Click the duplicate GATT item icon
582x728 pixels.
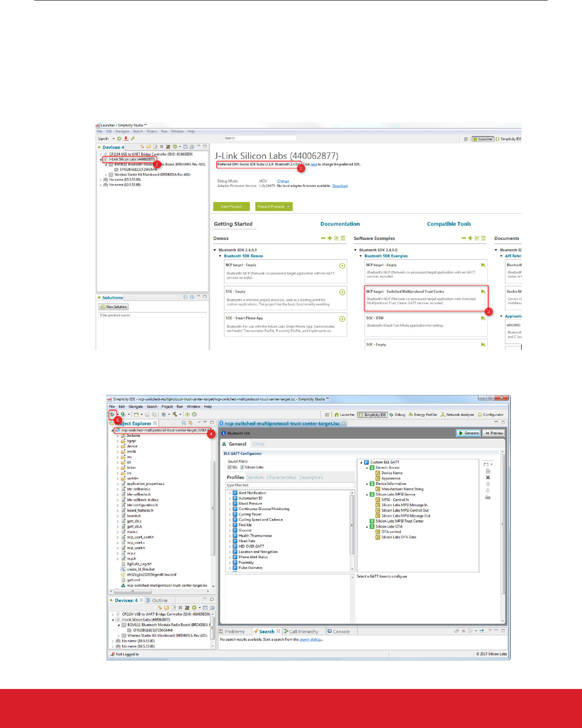click(x=488, y=471)
